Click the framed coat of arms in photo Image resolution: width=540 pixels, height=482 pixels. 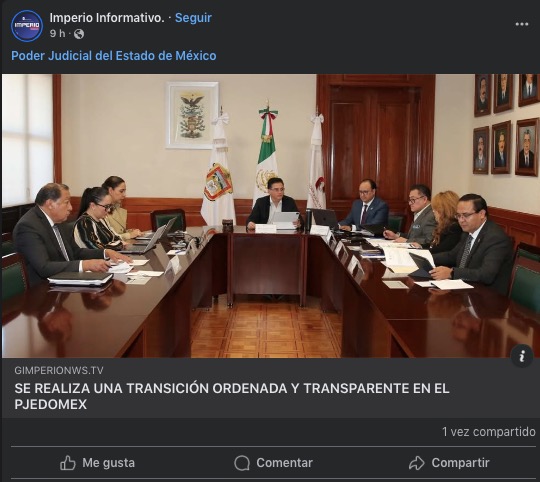[192, 115]
